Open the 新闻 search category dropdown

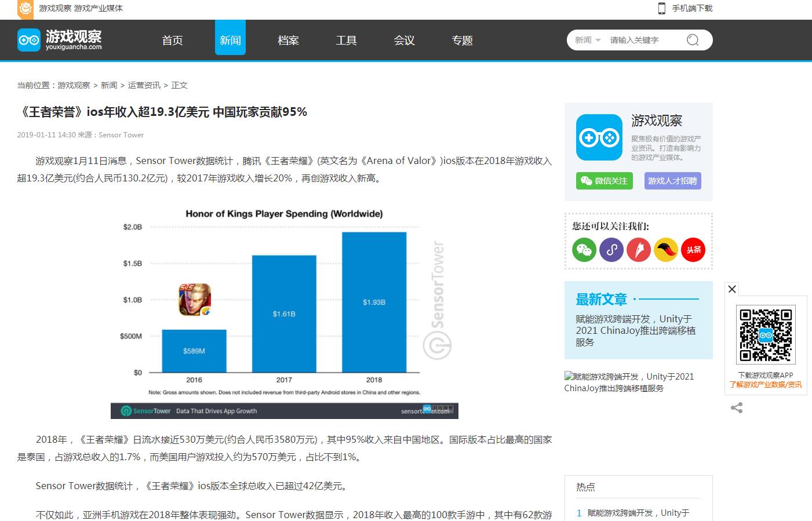(x=588, y=40)
